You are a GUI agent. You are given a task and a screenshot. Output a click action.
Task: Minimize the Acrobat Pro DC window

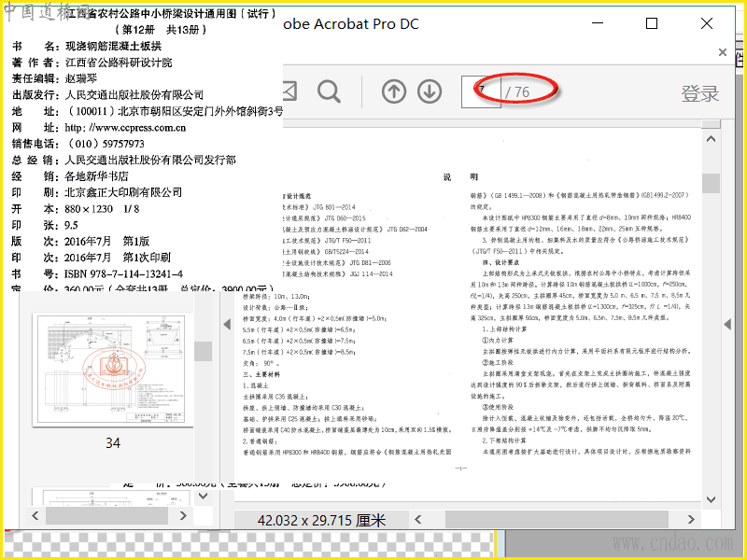coord(598,22)
